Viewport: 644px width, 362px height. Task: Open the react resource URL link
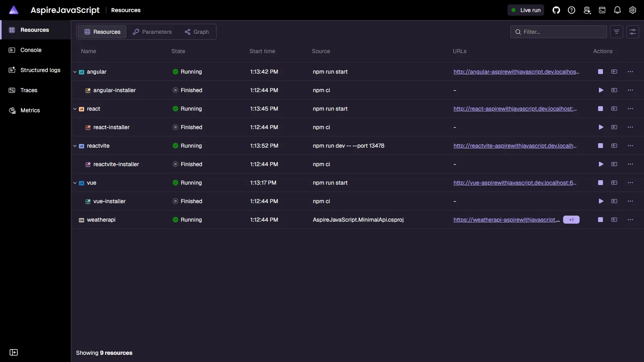(515, 109)
